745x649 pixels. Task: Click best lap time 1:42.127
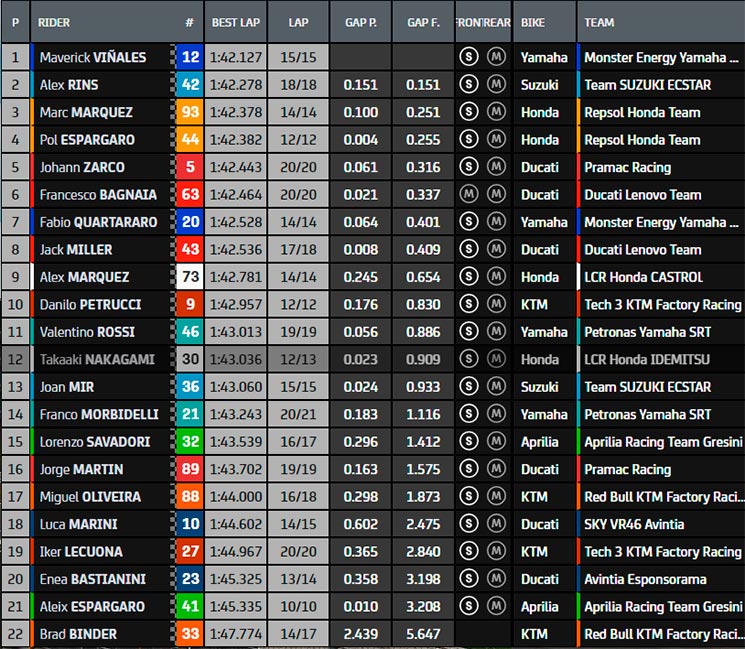236,57
